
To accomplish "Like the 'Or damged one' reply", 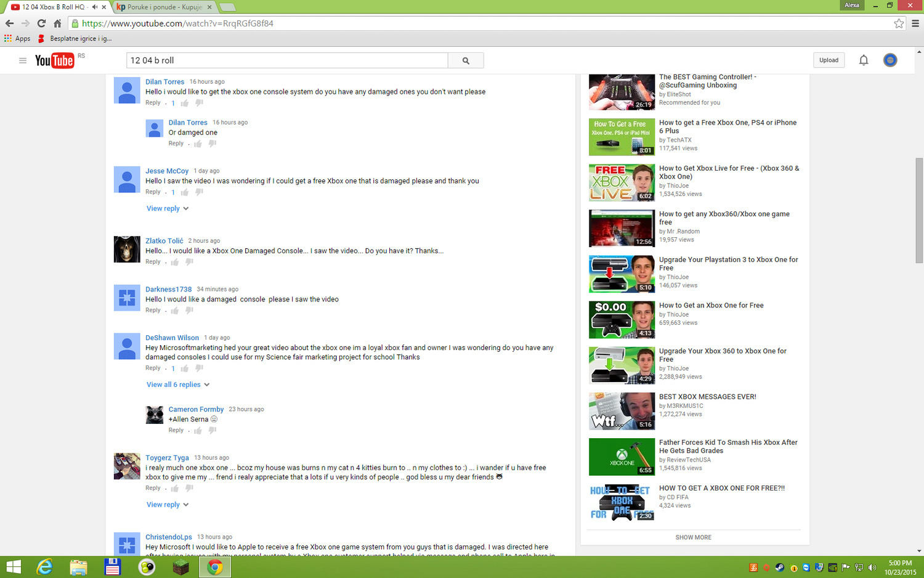I will (198, 144).
